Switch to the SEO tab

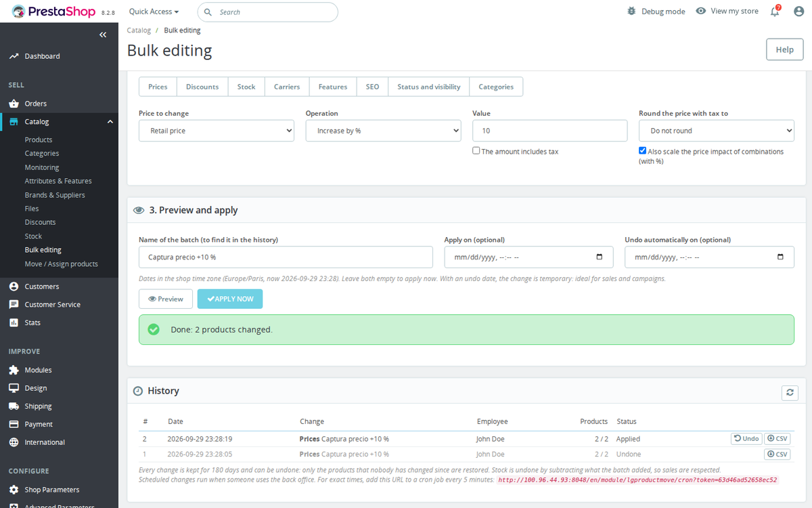click(x=372, y=87)
